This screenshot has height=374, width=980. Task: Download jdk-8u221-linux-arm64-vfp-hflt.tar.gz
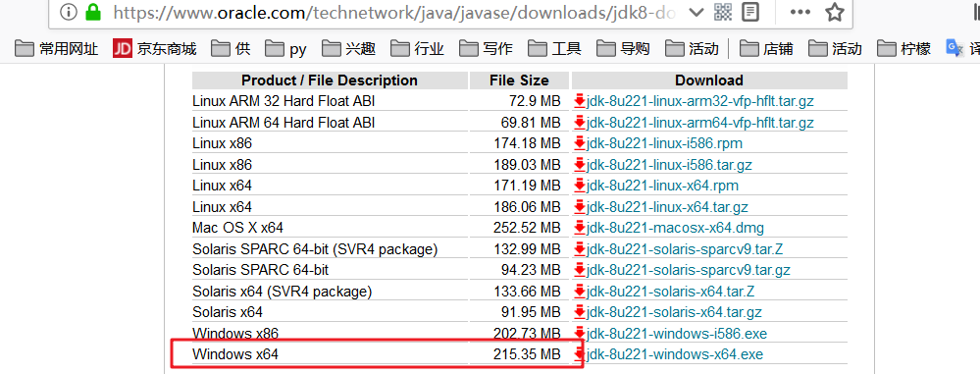tap(700, 122)
